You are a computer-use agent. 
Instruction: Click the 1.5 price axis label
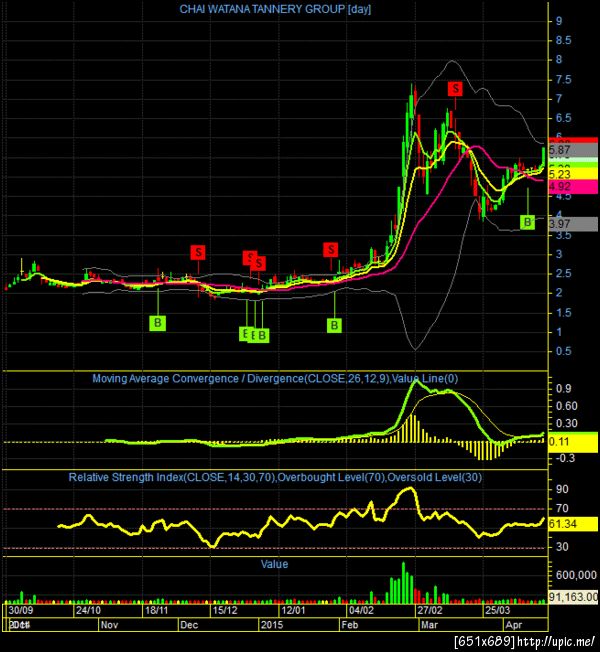pyautogui.click(x=563, y=313)
